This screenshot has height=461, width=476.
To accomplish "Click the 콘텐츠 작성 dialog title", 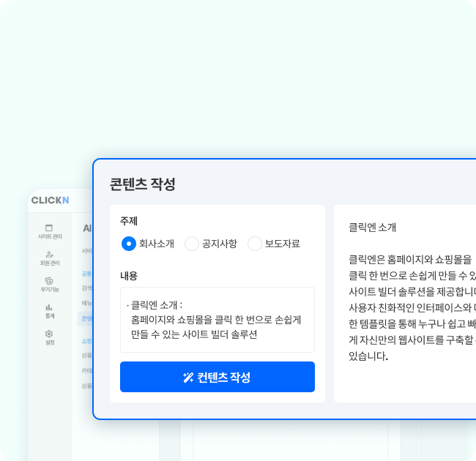I will pyautogui.click(x=143, y=184).
